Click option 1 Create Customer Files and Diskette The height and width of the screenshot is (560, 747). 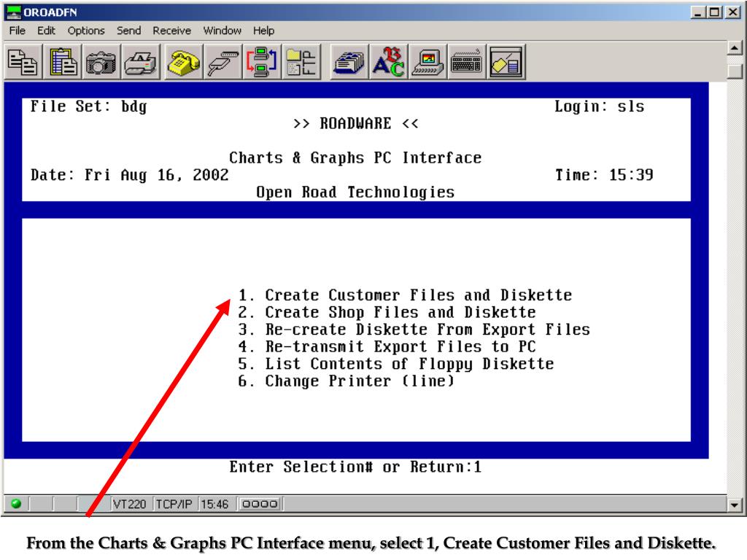[405, 295]
